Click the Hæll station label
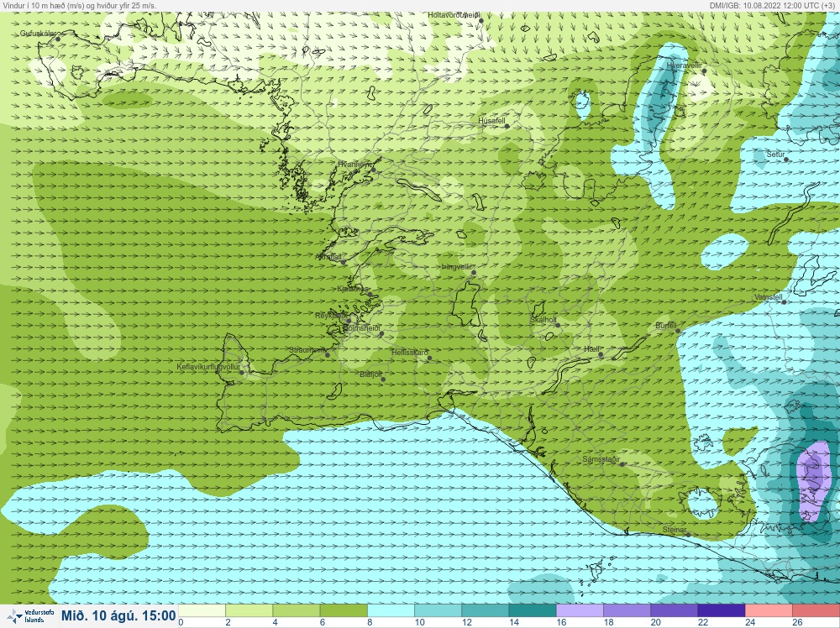Image resolution: width=840 pixels, height=628 pixels. [x=591, y=349]
